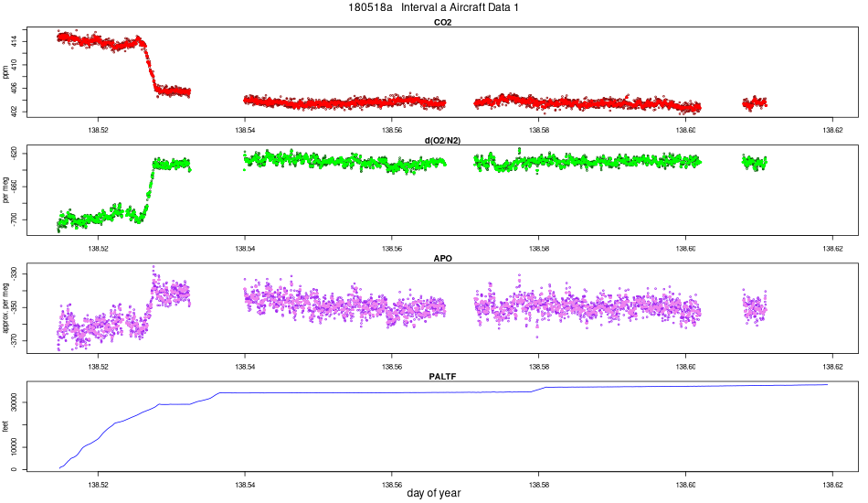Select the "CO2" panel title
Screen dimensions: 868x503
point(442,23)
